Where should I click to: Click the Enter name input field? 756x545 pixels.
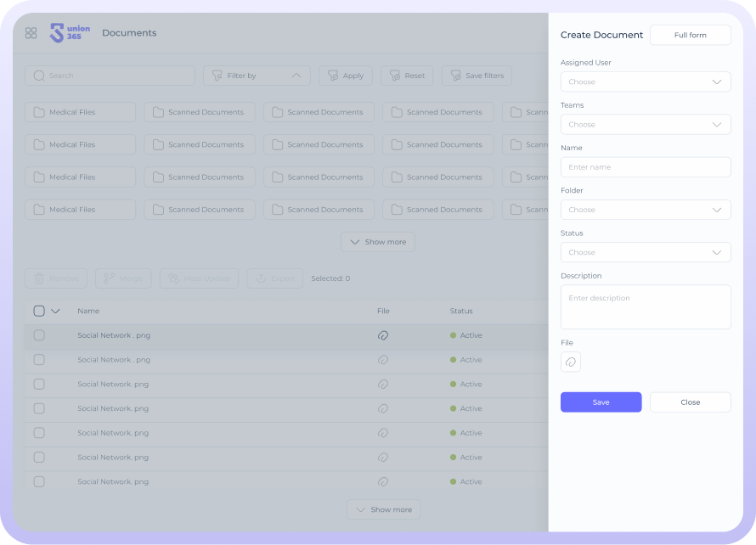[x=646, y=167]
